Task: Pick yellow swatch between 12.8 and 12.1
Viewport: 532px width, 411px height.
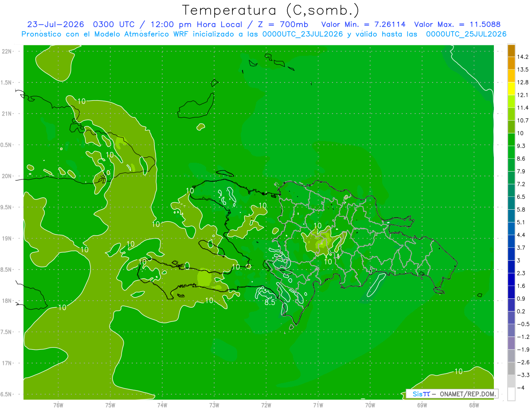Action: pyautogui.click(x=511, y=89)
